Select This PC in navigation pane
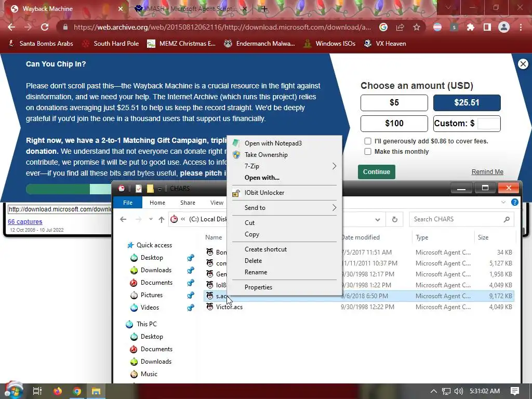 coord(146,324)
